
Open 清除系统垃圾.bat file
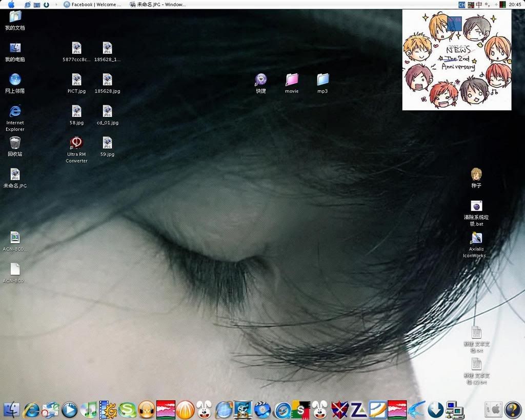coord(476,206)
